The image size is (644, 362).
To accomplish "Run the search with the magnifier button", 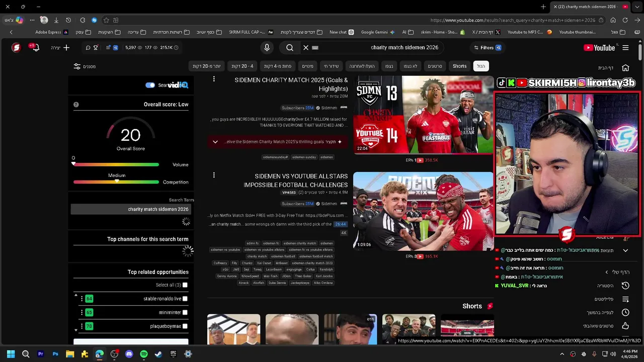I will 290,47.
